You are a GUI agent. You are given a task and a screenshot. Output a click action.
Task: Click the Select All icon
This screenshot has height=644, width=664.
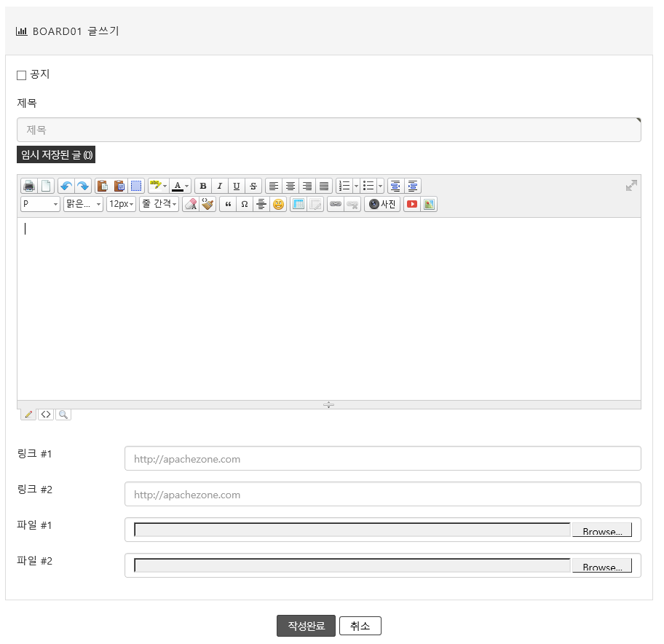136,186
